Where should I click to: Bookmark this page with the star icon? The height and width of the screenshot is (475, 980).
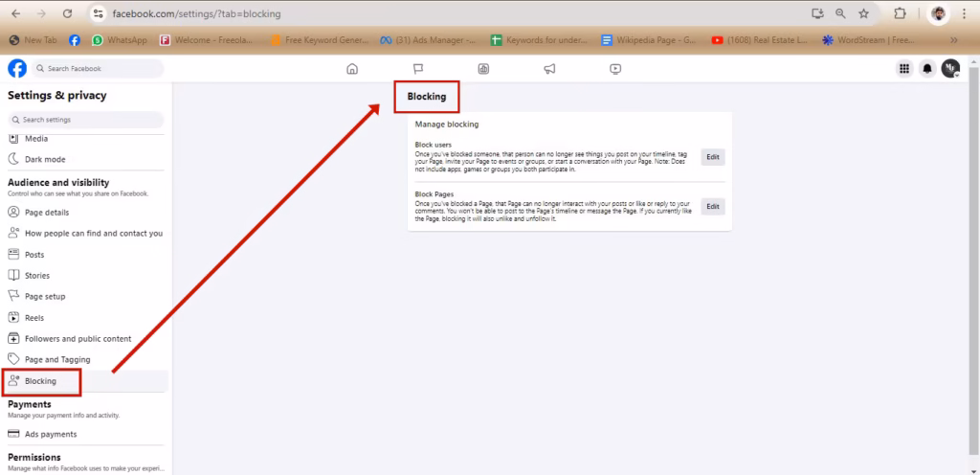(x=864, y=13)
